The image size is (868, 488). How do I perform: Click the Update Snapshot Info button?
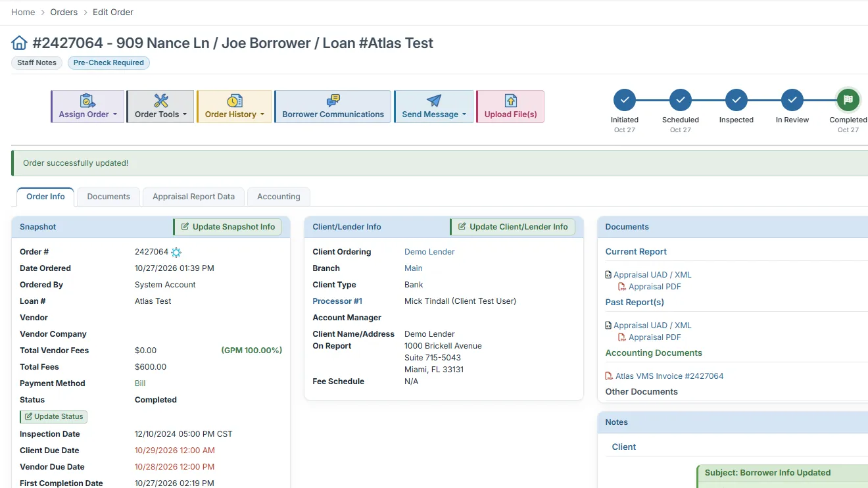tap(228, 227)
